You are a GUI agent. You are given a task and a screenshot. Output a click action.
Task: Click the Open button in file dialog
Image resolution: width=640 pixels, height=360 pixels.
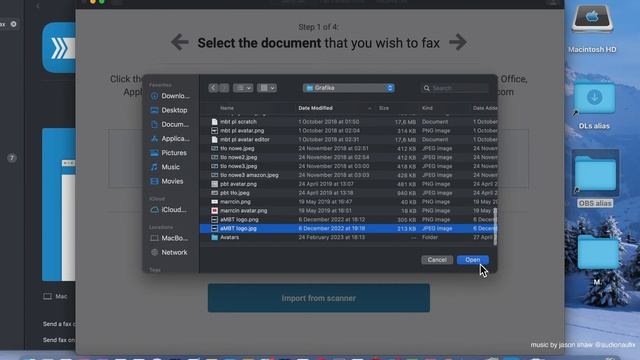(x=473, y=260)
